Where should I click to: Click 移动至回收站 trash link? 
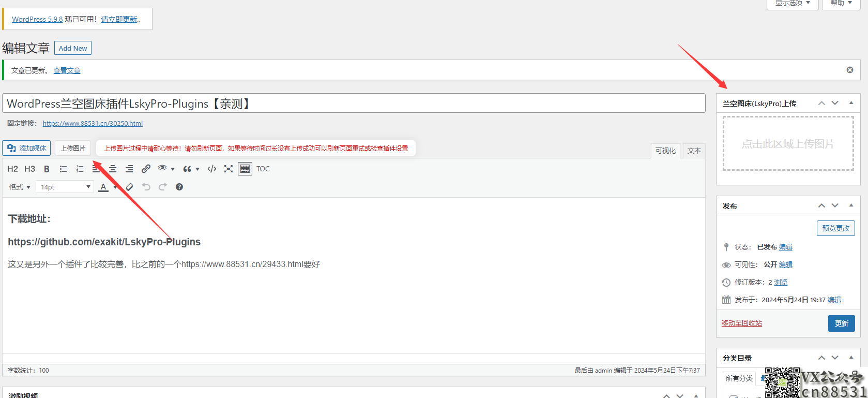tap(742, 323)
